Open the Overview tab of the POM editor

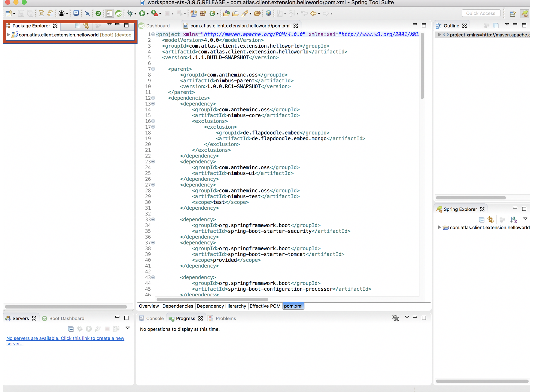149,306
